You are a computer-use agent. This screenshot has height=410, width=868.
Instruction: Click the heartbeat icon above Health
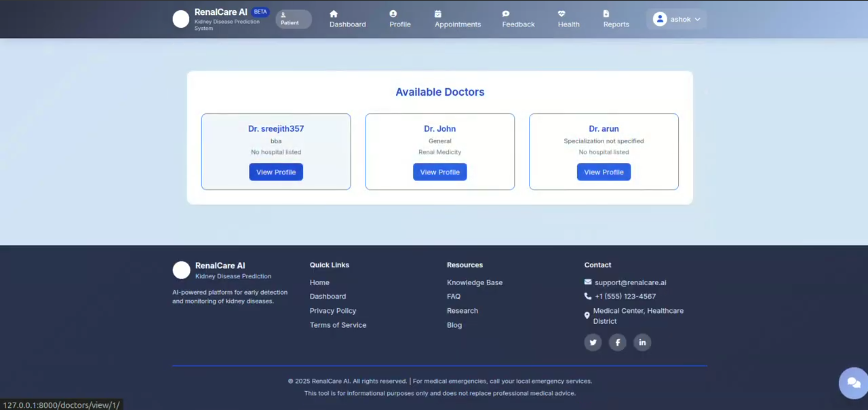point(561,14)
